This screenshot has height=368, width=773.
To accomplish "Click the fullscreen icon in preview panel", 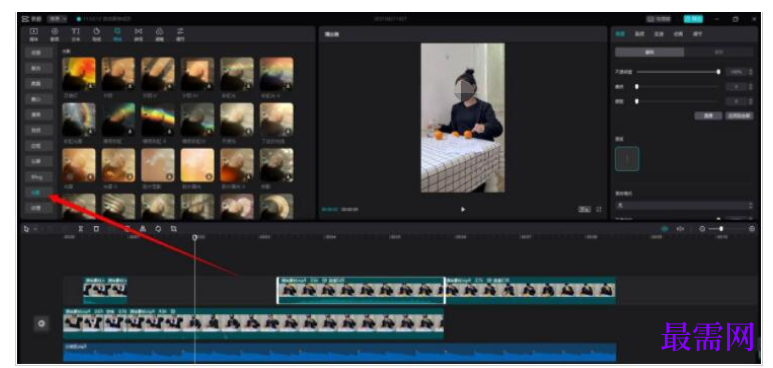I will tap(599, 209).
